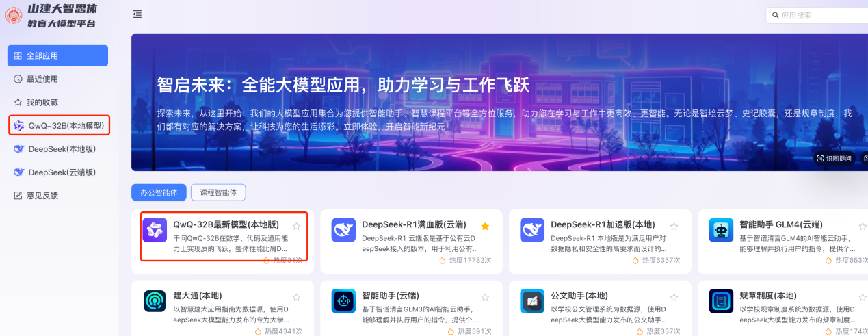Screen dimensions: 868x336
Task: Click the DeepSeek-R1加速版 whale icon
Action: click(x=532, y=230)
